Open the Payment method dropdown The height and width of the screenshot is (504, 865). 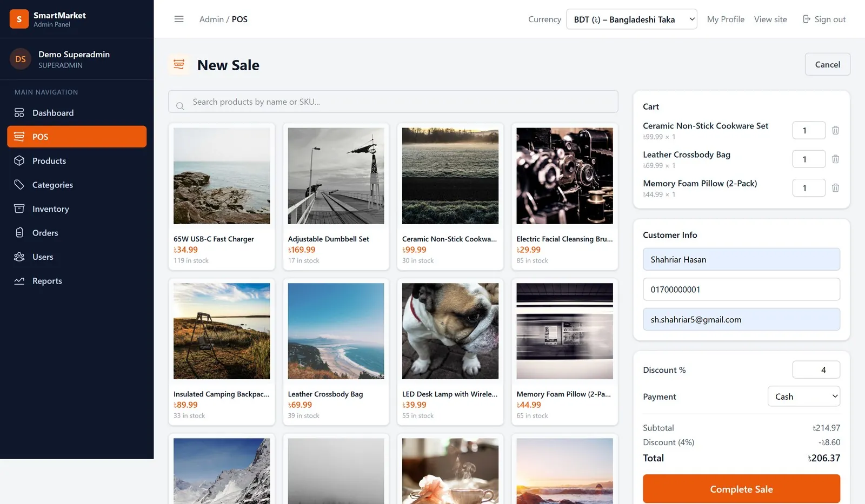[x=804, y=397]
